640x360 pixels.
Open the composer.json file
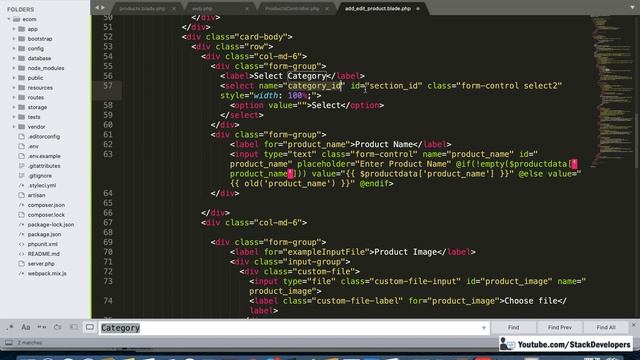[x=46, y=205]
